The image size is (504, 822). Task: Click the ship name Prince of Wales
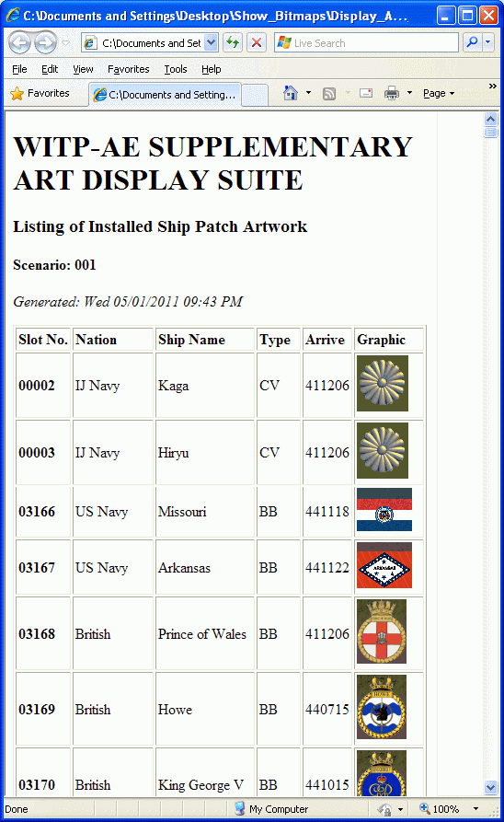point(201,634)
